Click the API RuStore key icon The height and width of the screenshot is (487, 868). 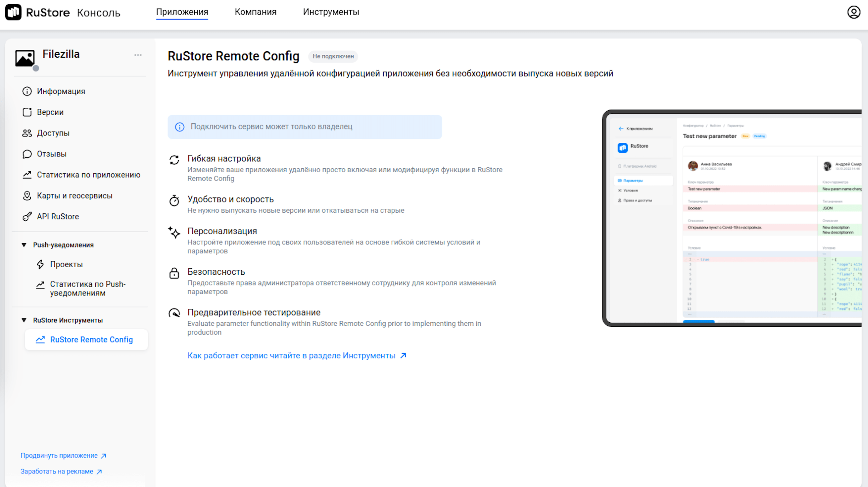coord(27,217)
